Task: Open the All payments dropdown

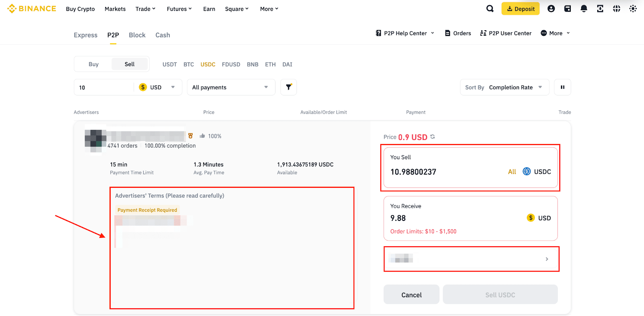Action: 231,87
